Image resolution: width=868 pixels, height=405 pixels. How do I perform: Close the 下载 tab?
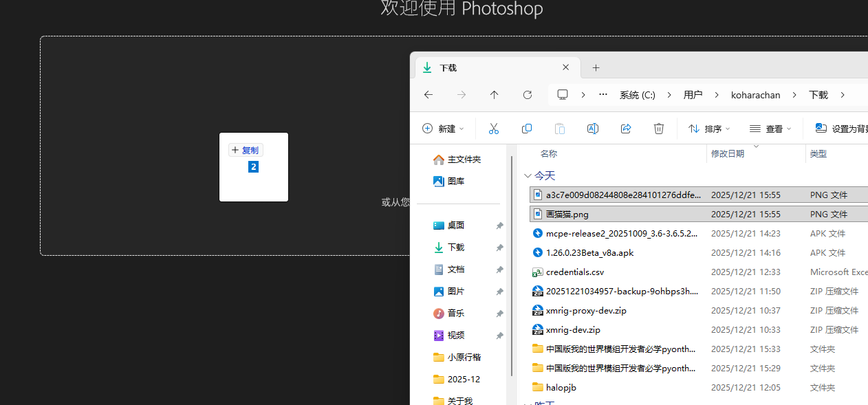tap(566, 67)
